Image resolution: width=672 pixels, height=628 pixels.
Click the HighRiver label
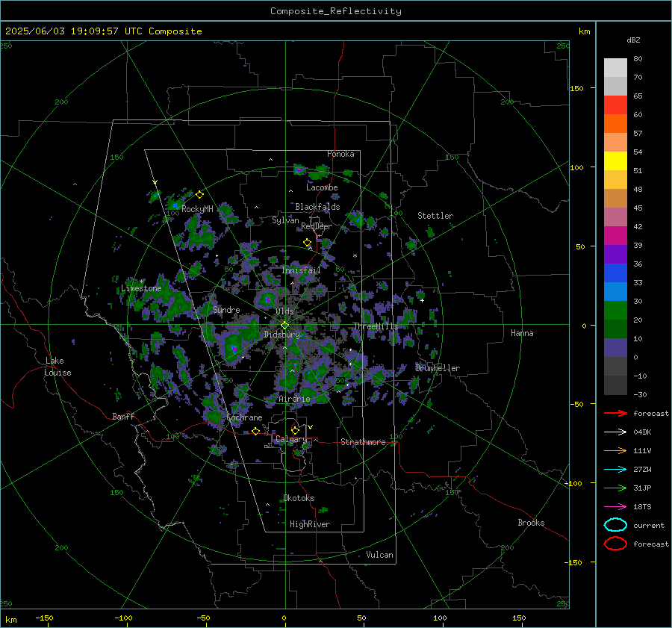(x=310, y=524)
